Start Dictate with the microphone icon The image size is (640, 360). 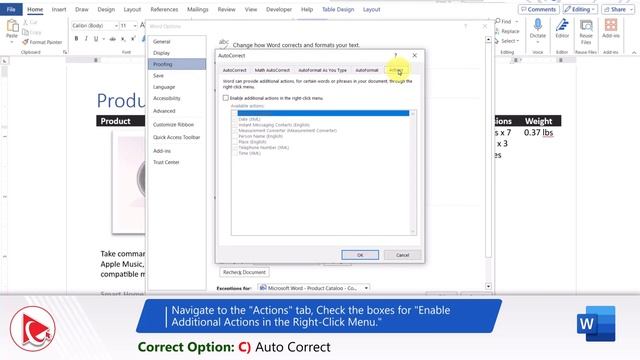538,25
